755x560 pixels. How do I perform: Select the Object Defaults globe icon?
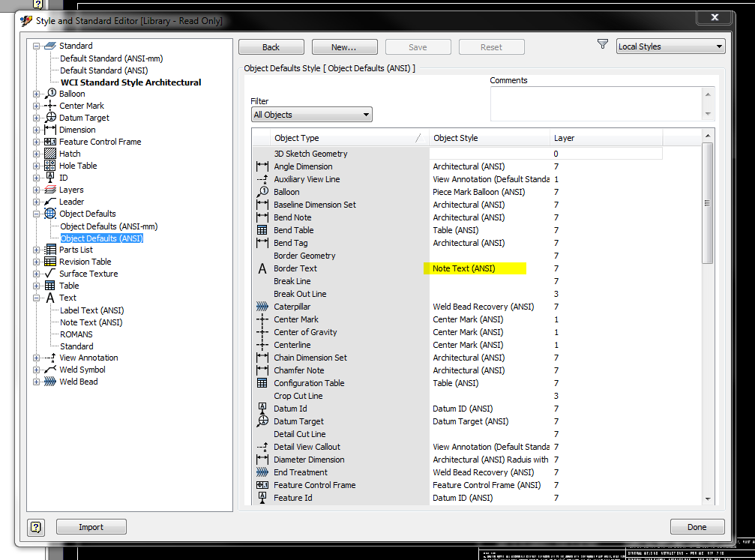coord(49,213)
